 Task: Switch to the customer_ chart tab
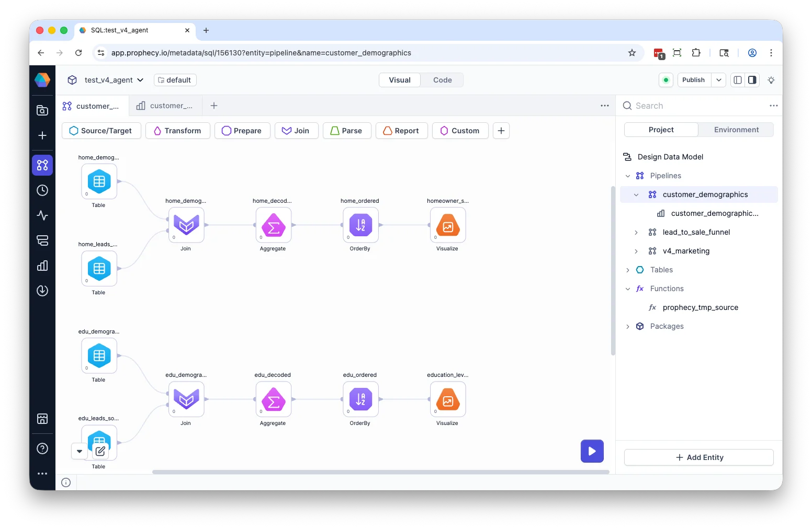coord(164,106)
